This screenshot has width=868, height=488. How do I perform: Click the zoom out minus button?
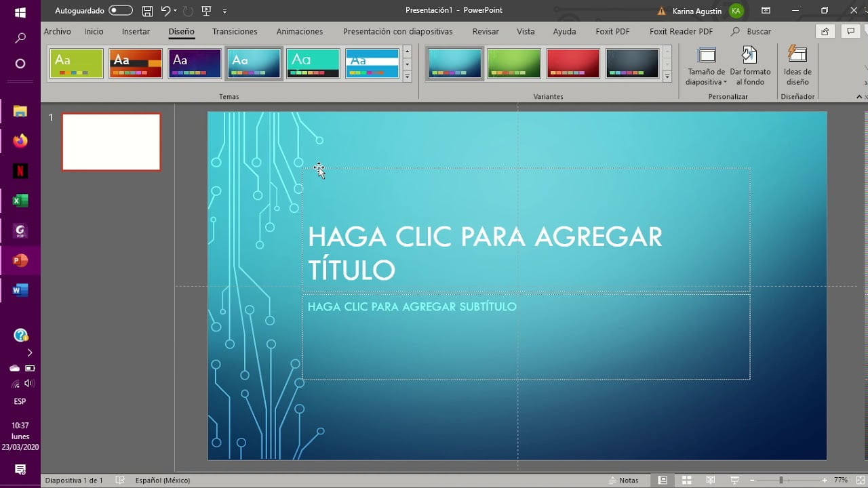pyautogui.click(x=751, y=480)
